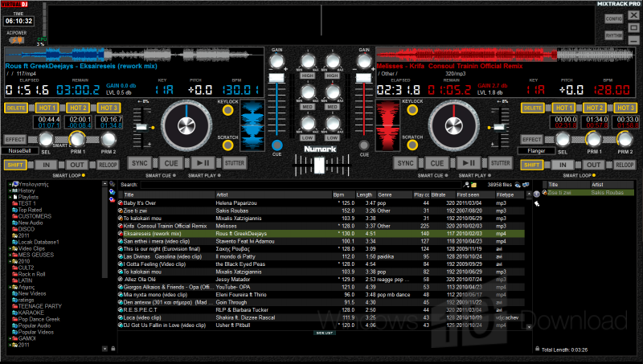Viewport: 643px width, 364px height.
Task: Click right deck GAIN knob
Action: [364, 62]
